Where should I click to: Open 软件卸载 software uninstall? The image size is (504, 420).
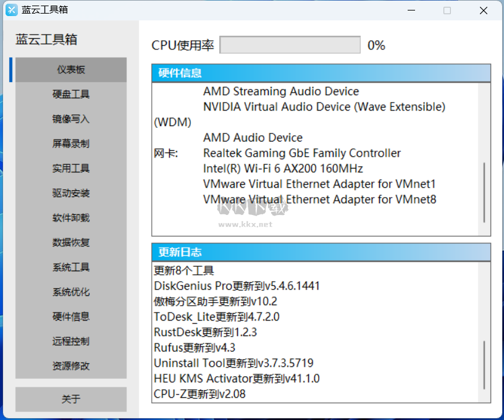[x=70, y=217]
